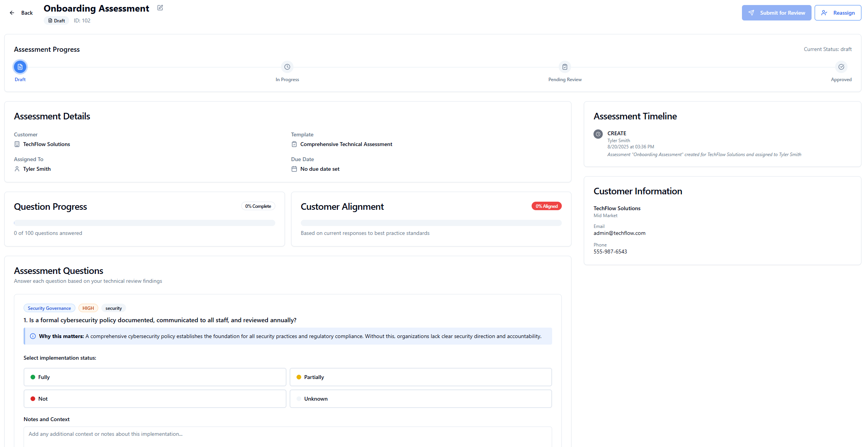Click the edit pencil icon beside the title
Screen dimensions: 868x447
(160, 8)
